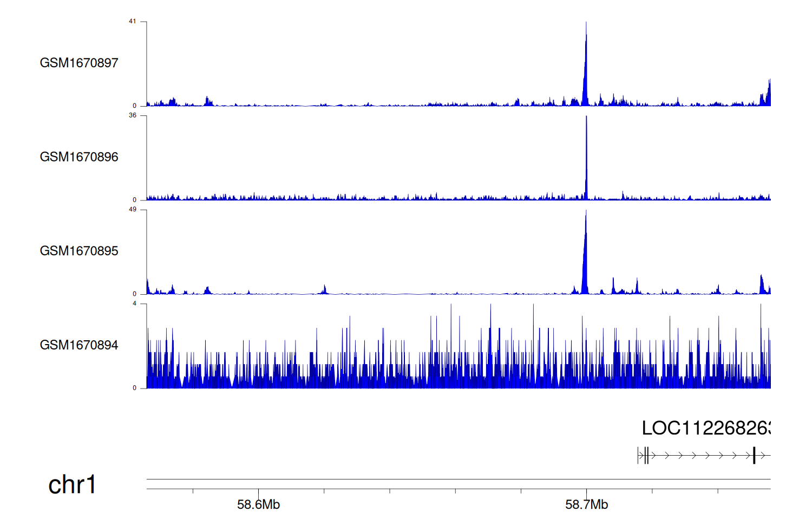Click the 58.6Mb axis position label
The height and width of the screenshot is (531, 812).
(x=258, y=505)
